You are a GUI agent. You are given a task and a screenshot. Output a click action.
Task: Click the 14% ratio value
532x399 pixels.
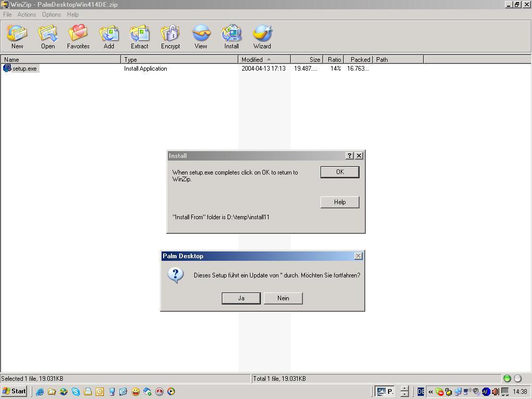coord(336,69)
